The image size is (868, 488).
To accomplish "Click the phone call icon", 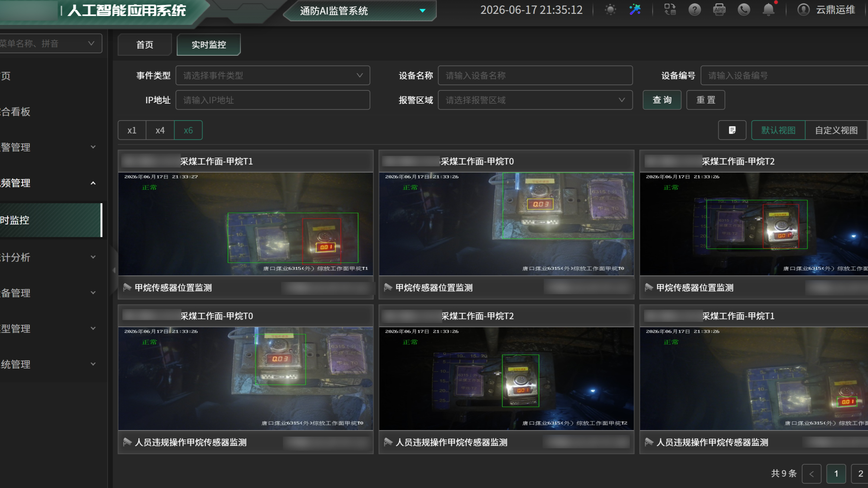I will (x=744, y=10).
